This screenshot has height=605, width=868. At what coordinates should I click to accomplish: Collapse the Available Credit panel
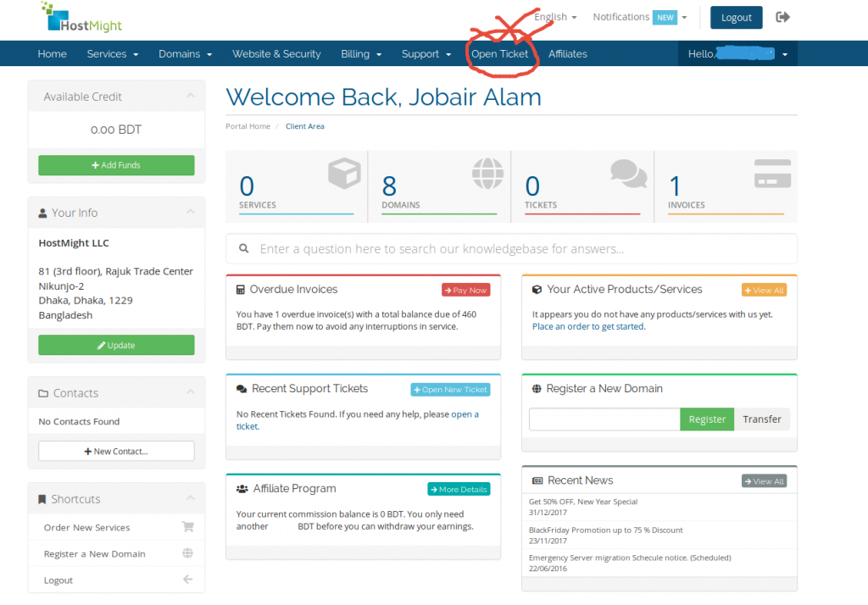[191, 96]
